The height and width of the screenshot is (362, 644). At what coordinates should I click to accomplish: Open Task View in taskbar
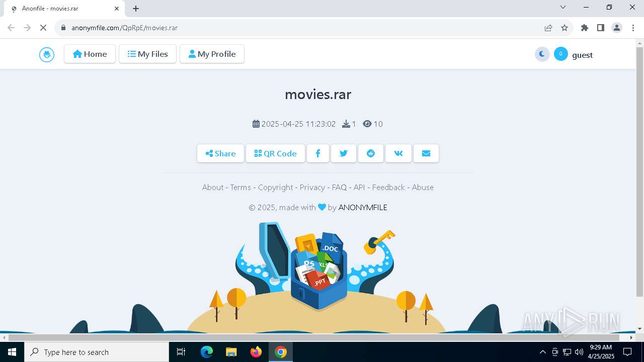pyautogui.click(x=181, y=352)
